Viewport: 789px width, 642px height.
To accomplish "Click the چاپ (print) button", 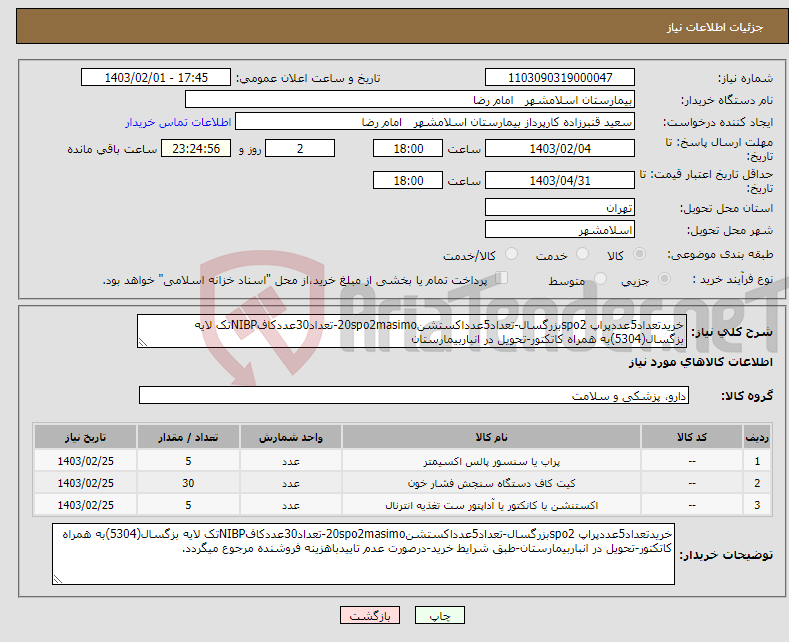I will click(439, 615).
